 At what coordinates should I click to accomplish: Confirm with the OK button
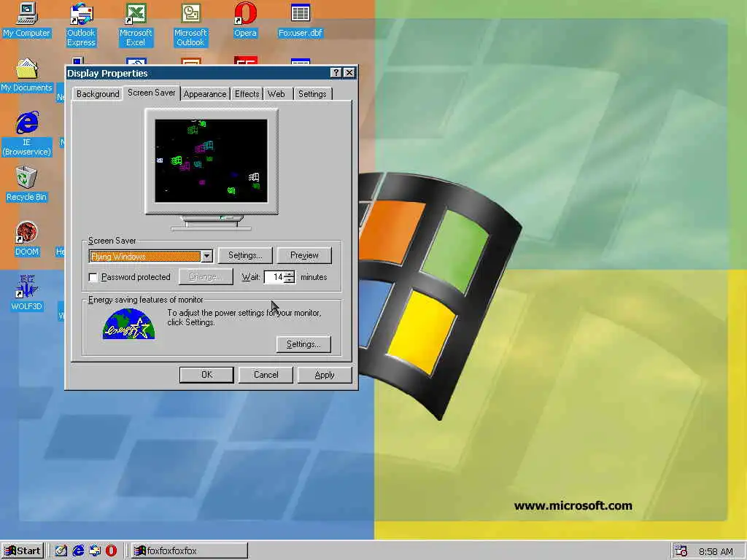[x=206, y=375]
